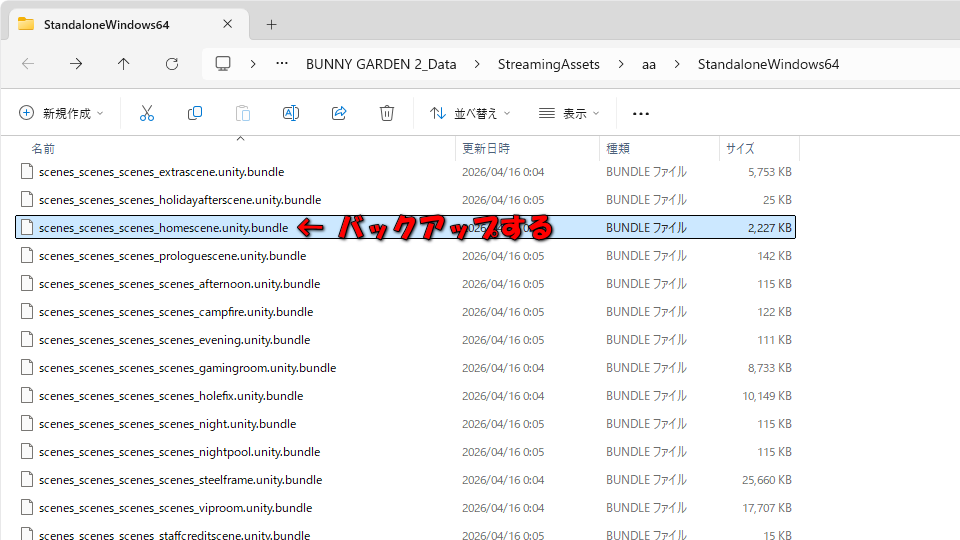960x540 pixels.
Task: Show hidden breadcrumb folders via ellipsis
Action: [x=282, y=64]
